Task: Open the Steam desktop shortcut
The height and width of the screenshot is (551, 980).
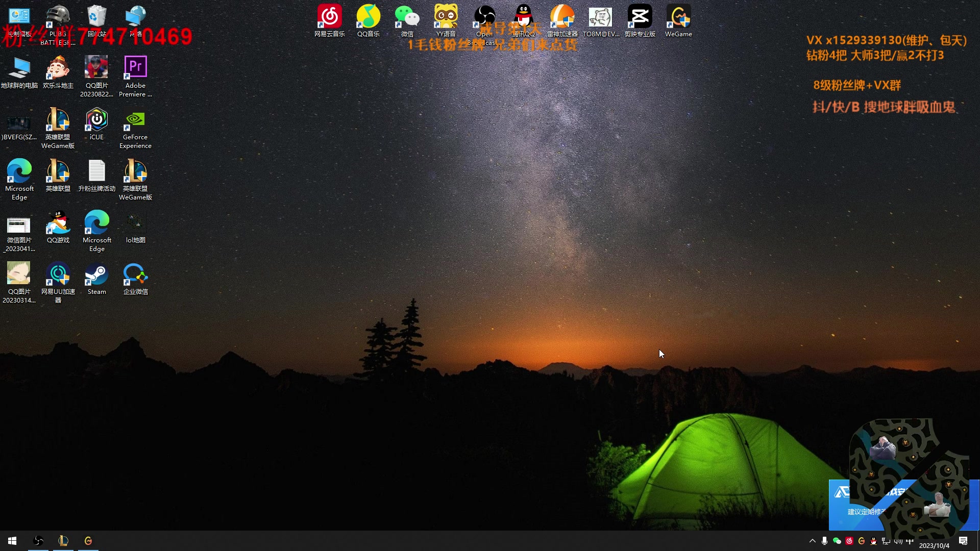Action: (x=97, y=279)
